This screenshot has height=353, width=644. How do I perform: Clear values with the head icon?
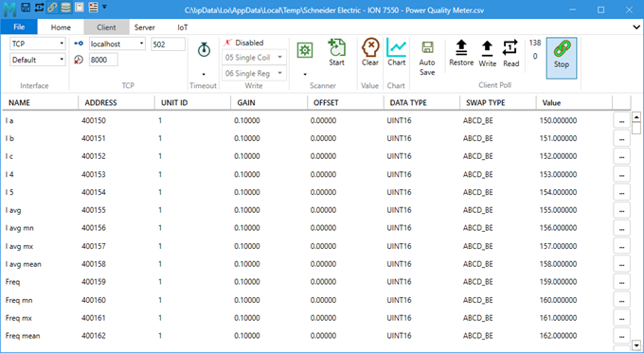pyautogui.click(x=370, y=53)
